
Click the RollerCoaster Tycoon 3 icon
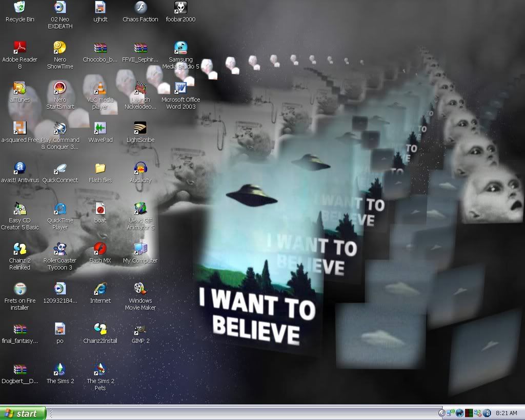click(60, 249)
